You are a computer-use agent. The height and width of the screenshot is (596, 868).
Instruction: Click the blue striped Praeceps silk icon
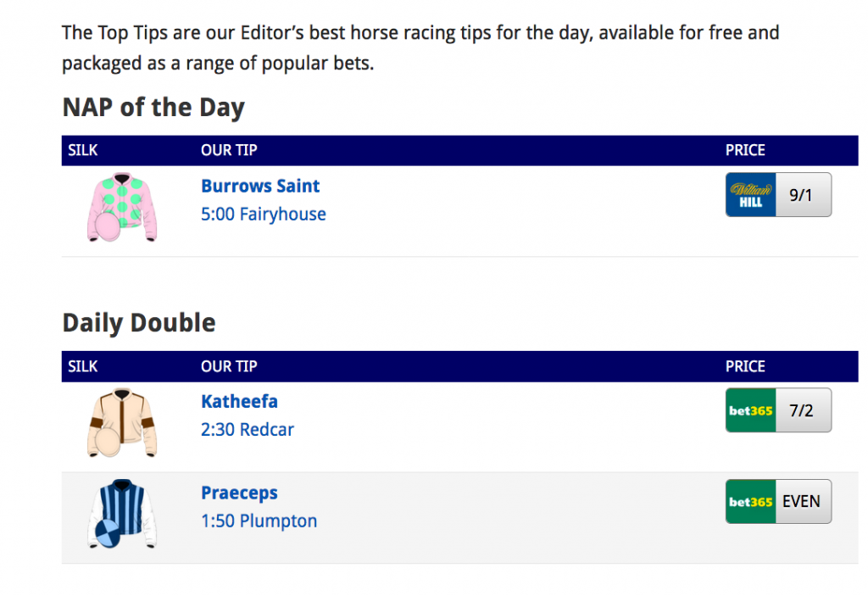click(122, 514)
